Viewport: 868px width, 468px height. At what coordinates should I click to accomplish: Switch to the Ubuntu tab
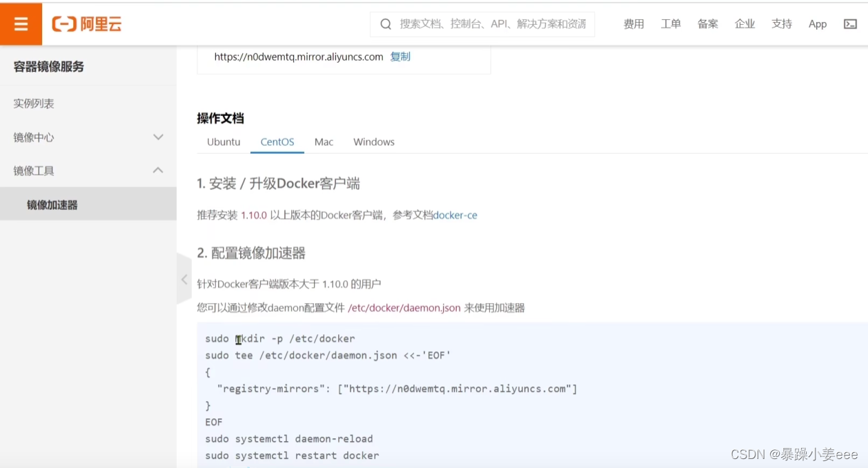(223, 142)
